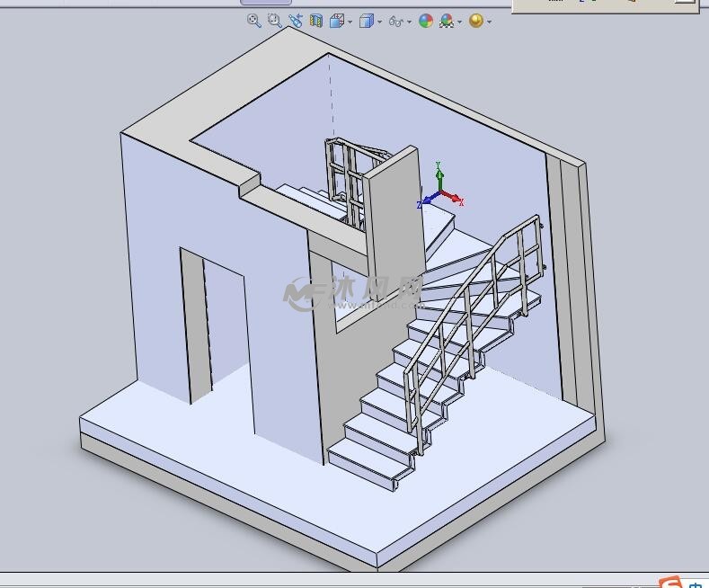
Task: Click the Previous View icon
Action: click(296, 21)
